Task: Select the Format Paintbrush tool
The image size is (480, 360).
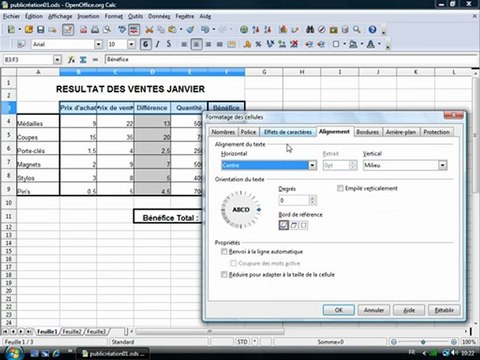Action: (191, 30)
